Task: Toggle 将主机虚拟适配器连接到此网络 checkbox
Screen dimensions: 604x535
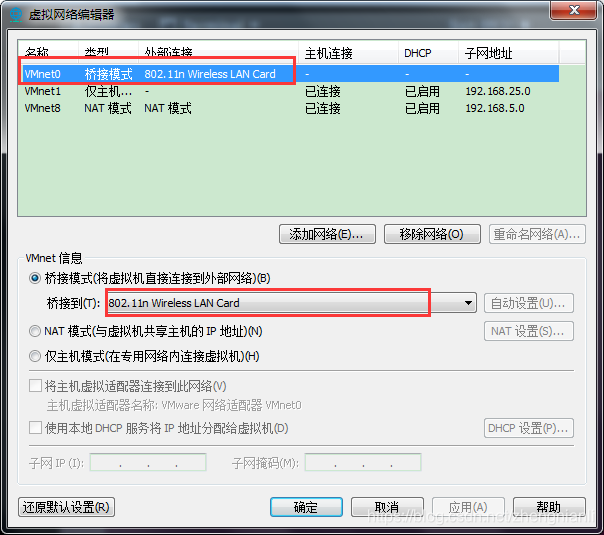Action: [35, 386]
